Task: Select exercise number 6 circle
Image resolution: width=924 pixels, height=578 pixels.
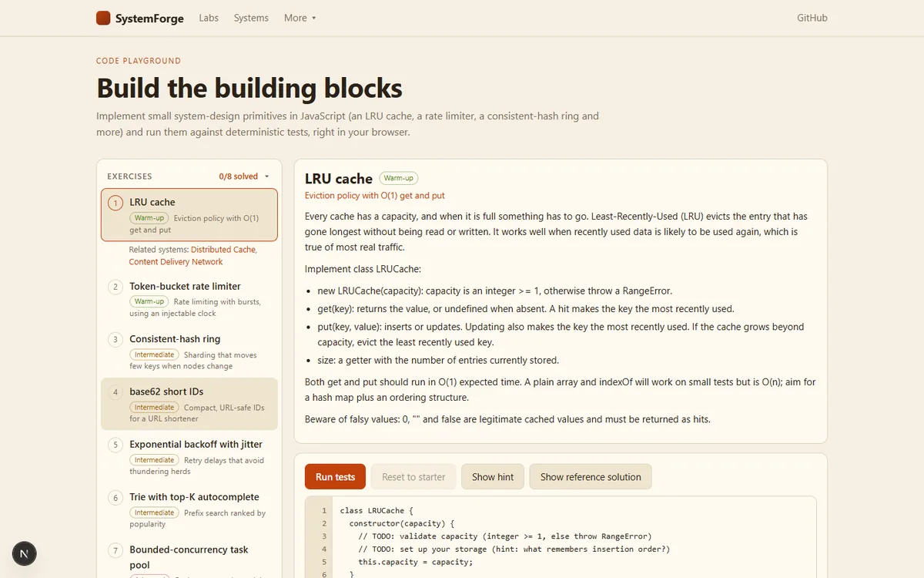Action: point(115,498)
